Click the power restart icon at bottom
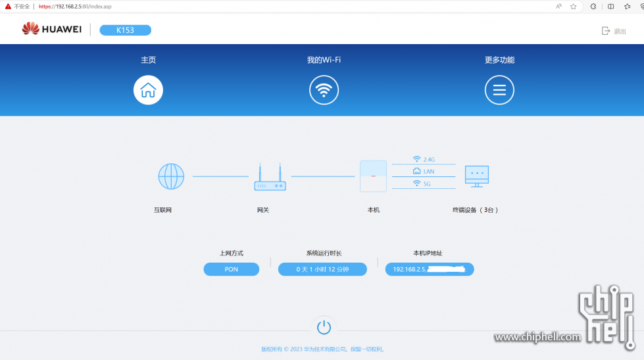This screenshot has height=360, width=644. tap(324, 328)
